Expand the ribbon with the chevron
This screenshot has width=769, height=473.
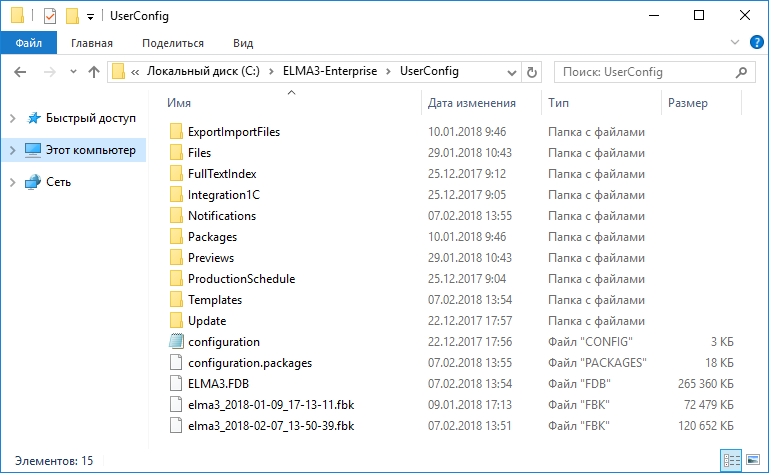pyautogui.click(x=734, y=43)
